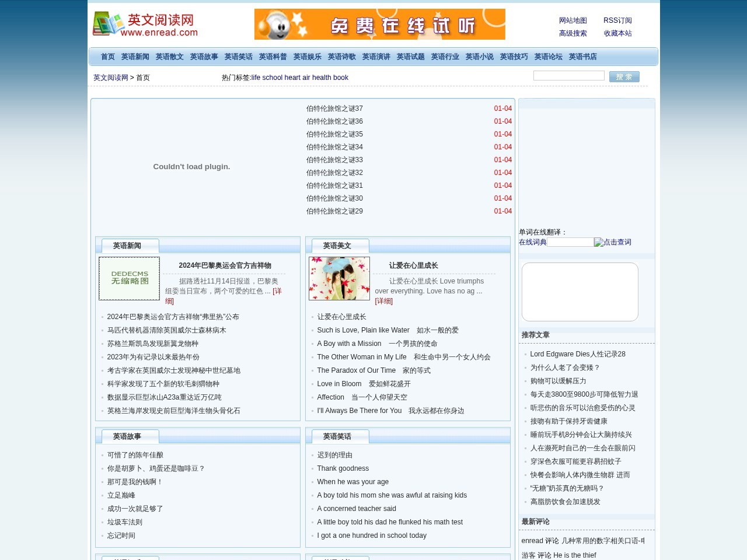Viewport: 747px width, 560px height.
Task: Click inside the search input box
Action: tap(568, 75)
